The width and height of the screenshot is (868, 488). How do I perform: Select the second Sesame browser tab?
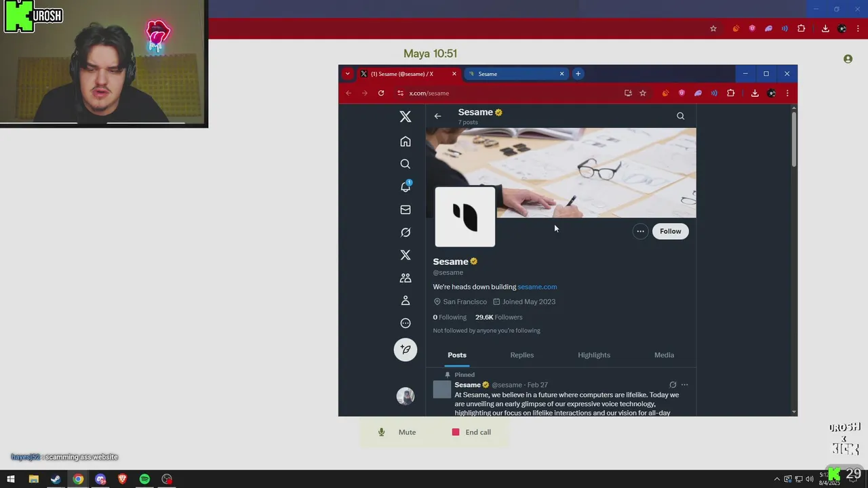click(x=515, y=74)
